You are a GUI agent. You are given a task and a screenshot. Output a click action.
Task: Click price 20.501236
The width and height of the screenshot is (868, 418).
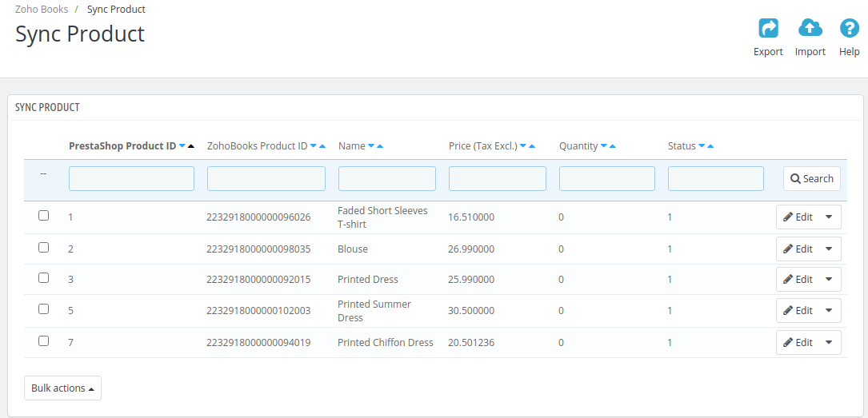[x=471, y=343]
